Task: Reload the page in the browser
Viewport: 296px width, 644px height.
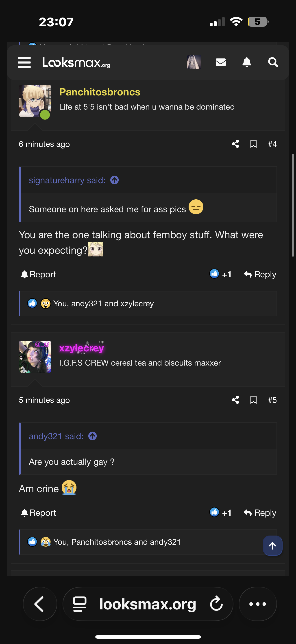Action: (216, 604)
